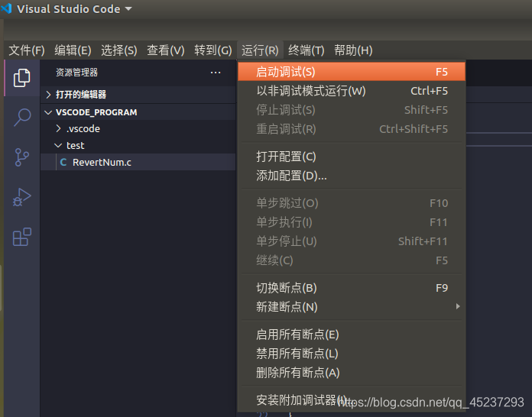The image size is (532, 417).
Task: Click the 继续(C) menu entry
Action: tap(352, 260)
